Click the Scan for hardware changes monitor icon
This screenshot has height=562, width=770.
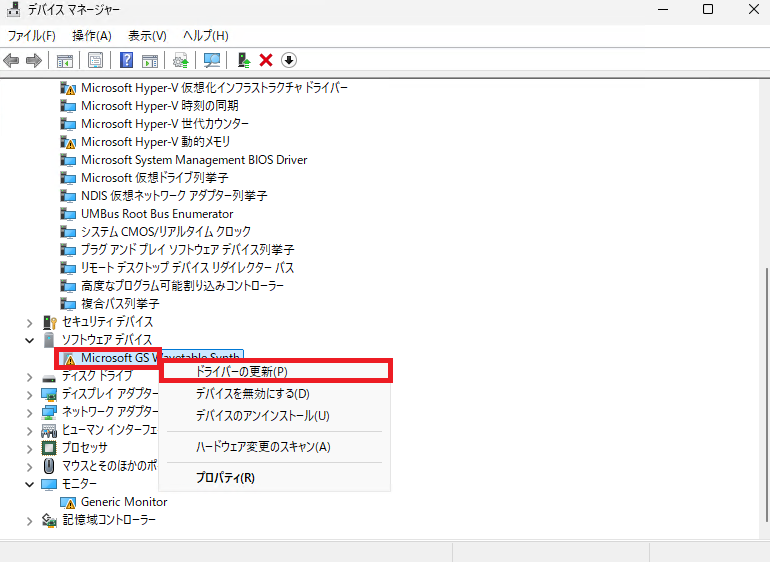pyautogui.click(x=212, y=60)
